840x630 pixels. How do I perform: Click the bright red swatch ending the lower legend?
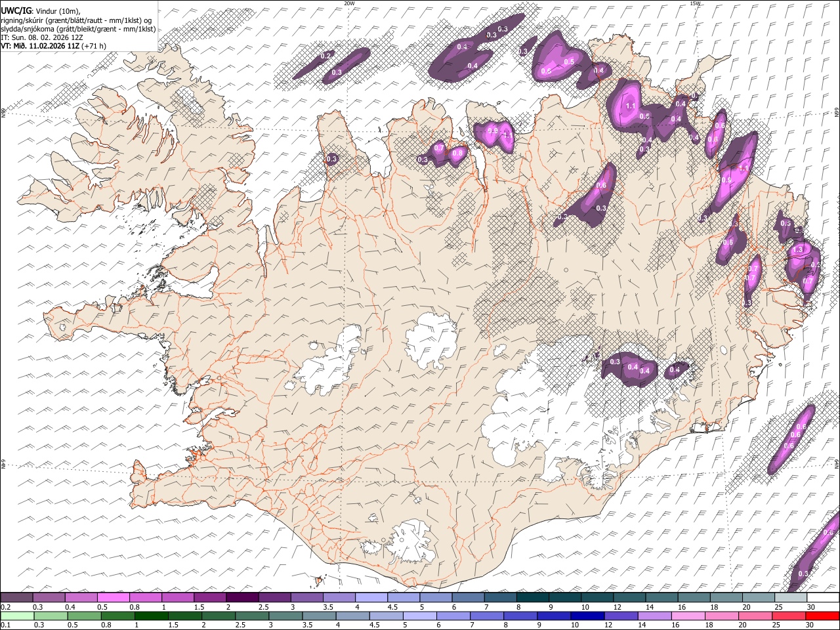coord(823,616)
